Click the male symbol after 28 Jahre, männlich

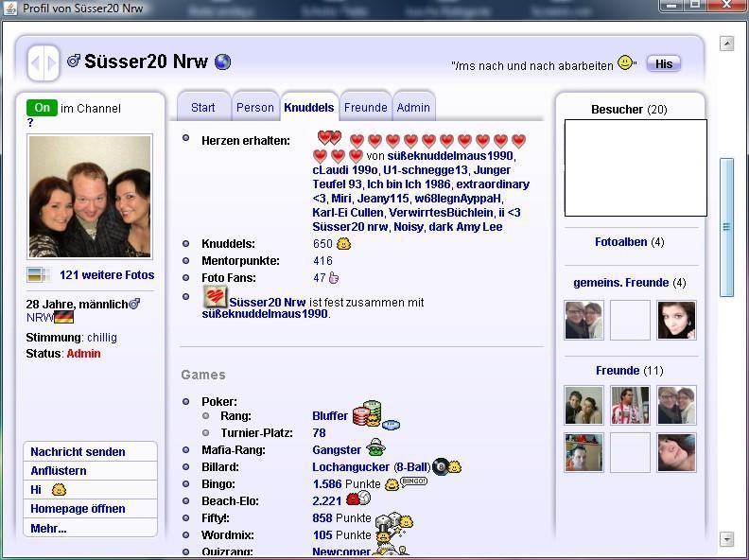(134, 304)
